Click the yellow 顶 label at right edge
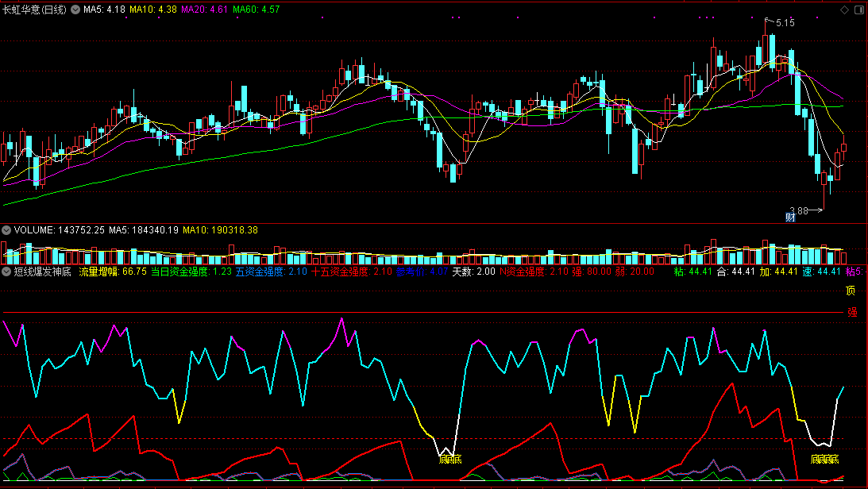Viewport: 868px width, 489px height. 851,291
